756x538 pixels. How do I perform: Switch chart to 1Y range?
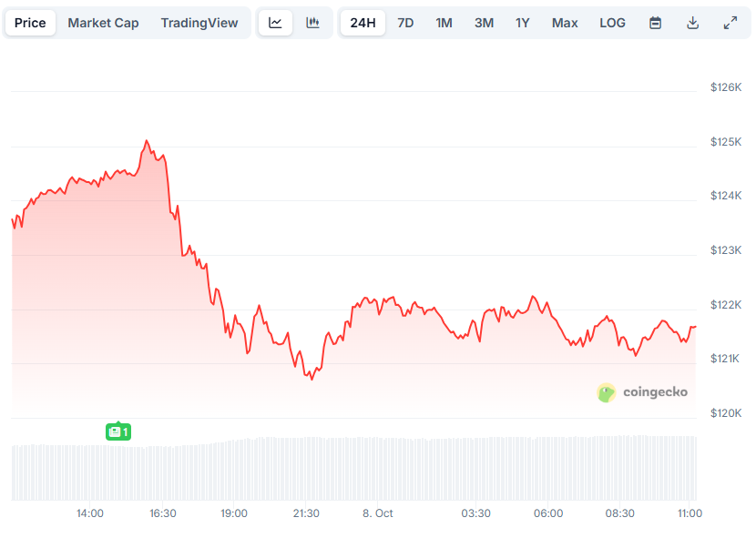click(x=522, y=23)
